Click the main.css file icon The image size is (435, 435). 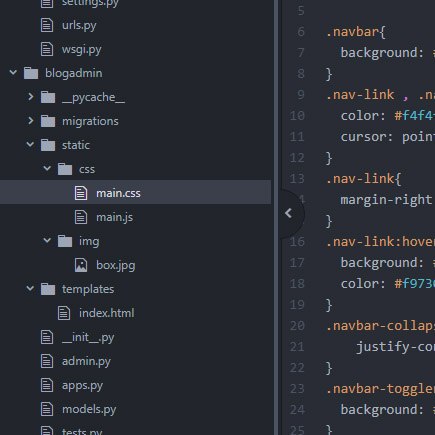tap(81, 193)
